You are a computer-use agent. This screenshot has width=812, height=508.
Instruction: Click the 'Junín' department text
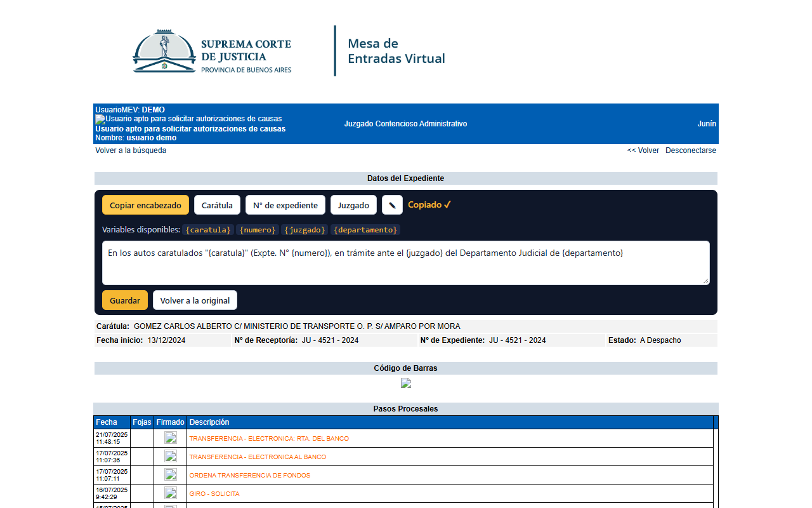tap(707, 124)
